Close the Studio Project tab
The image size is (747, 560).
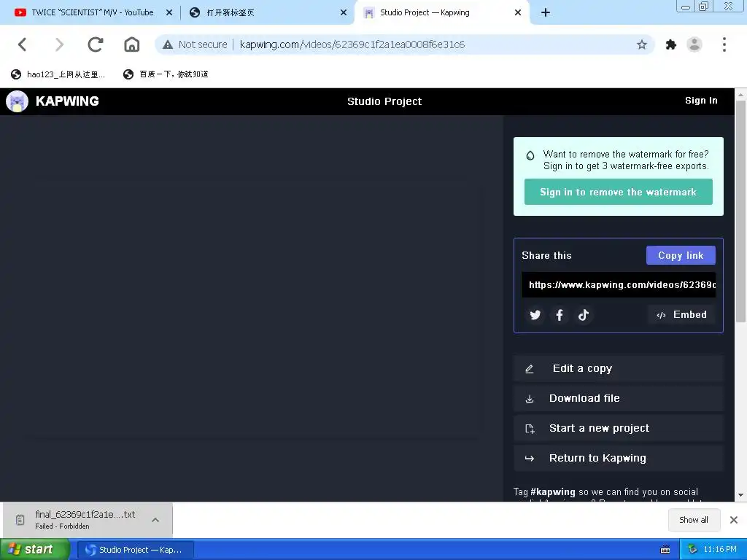tap(518, 13)
